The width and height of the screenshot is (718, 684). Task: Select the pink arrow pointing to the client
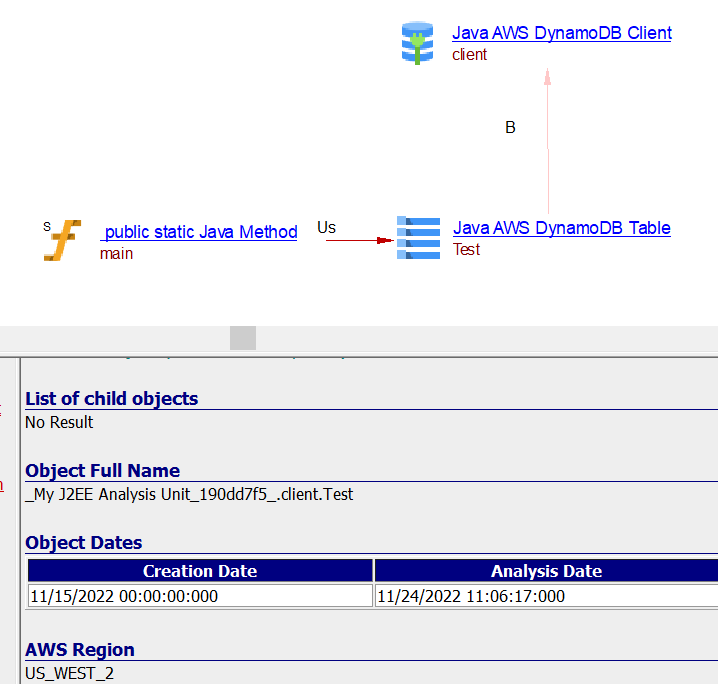click(547, 140)
